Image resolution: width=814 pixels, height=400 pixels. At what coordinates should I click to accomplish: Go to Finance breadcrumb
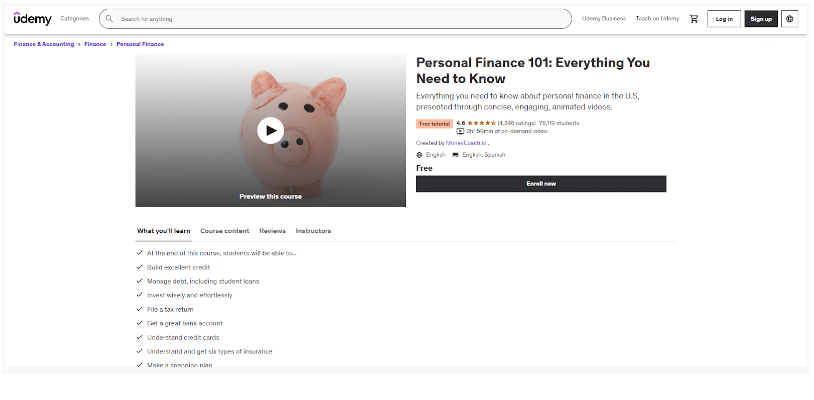pos(95,44)
